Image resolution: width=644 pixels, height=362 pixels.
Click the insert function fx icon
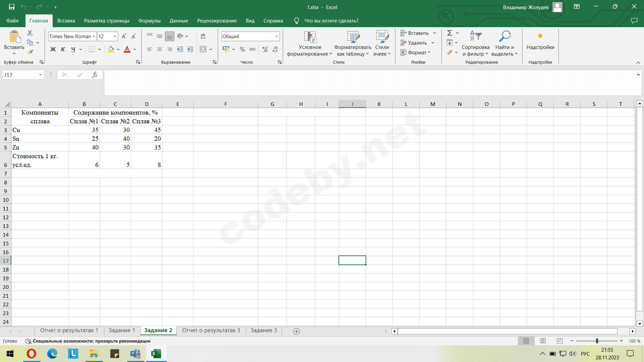(x=95, y=75)
